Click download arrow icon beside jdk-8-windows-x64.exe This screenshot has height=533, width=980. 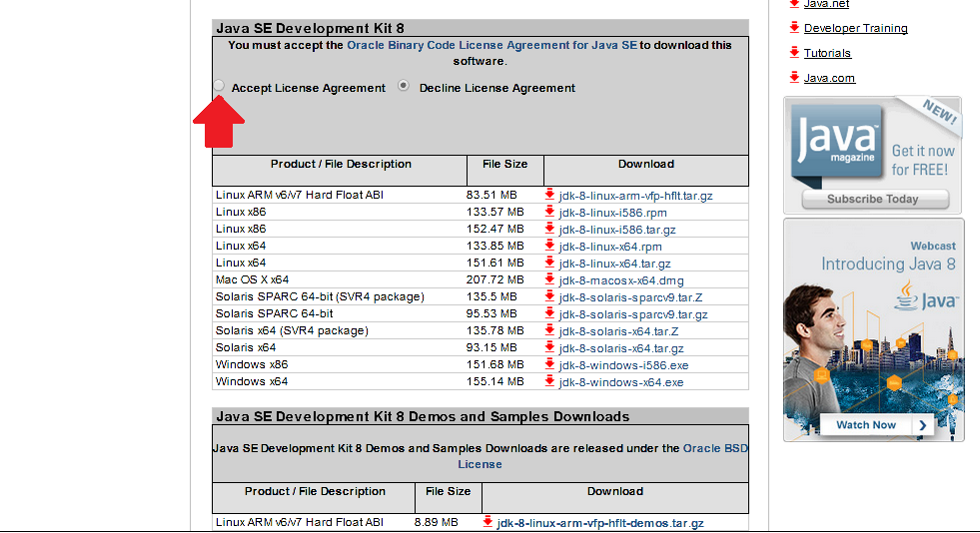coord(549,380)
